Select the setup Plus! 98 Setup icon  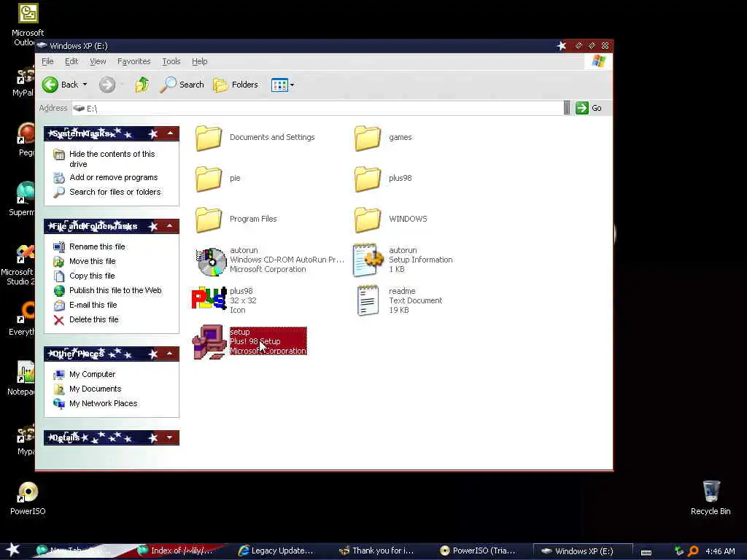[209, 342]
